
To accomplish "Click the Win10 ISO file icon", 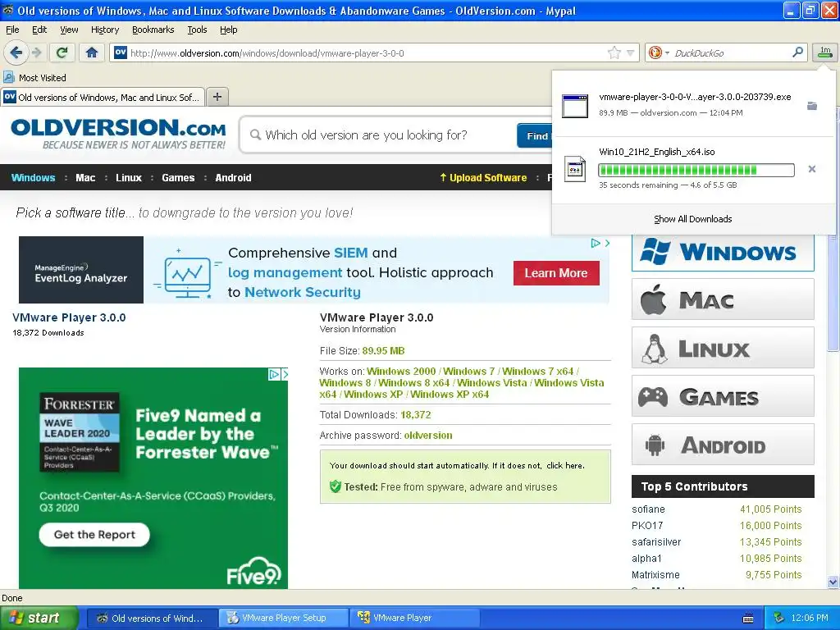I will point(575,169).
